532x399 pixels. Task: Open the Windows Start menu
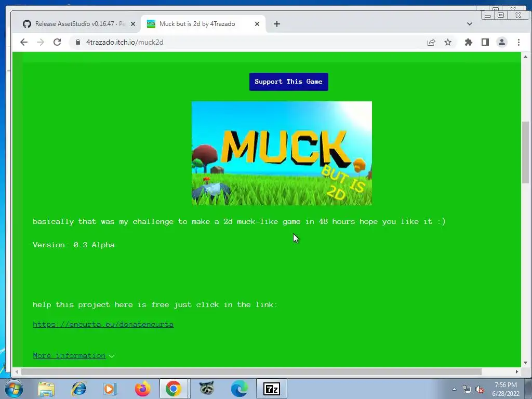click(x=14, y=389)
